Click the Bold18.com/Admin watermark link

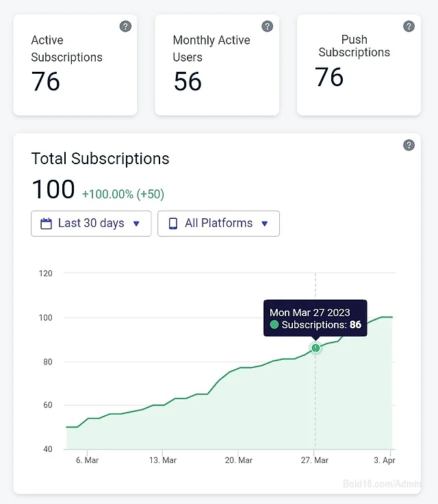382,483
